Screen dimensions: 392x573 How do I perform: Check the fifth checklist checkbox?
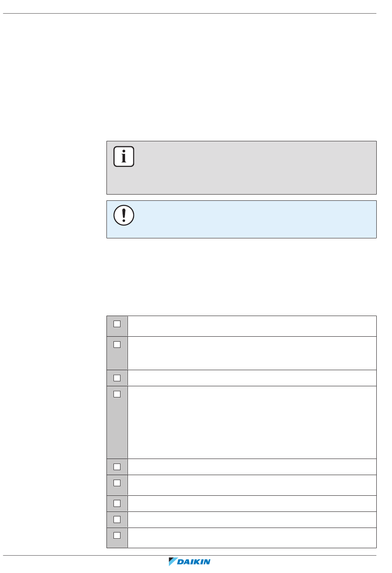117,467
